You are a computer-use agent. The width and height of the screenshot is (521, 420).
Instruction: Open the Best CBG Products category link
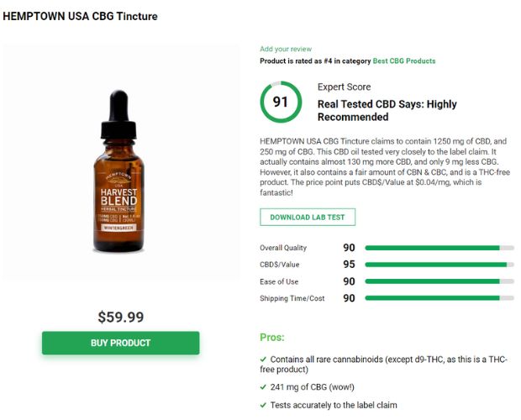(x=404, y=61)
